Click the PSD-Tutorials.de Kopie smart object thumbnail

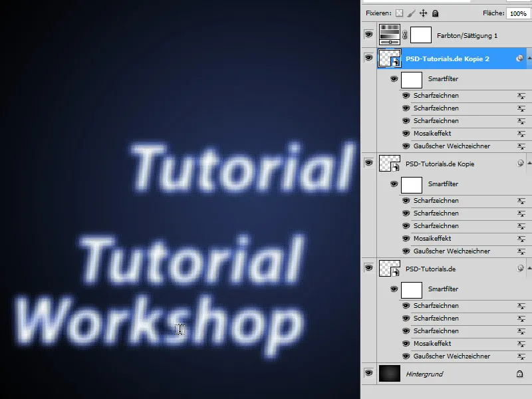390,163
